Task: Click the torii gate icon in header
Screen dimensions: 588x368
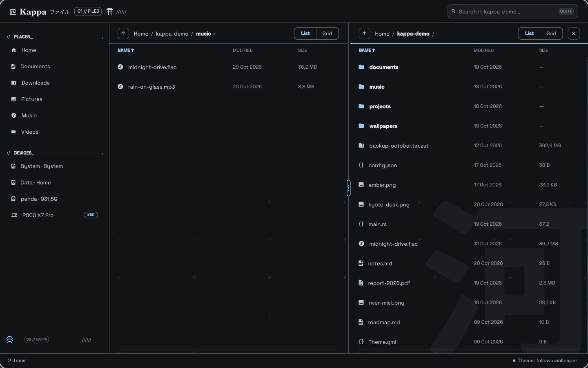Action: (x=110, y=11)
